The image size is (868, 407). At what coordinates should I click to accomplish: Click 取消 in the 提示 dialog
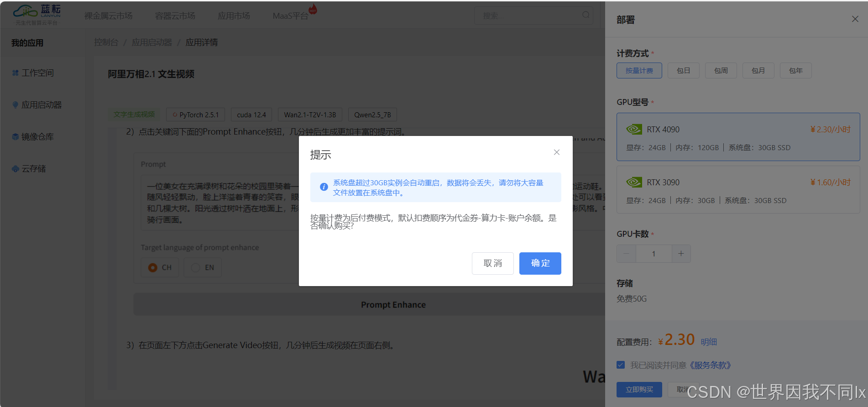(x=493, y=263)
